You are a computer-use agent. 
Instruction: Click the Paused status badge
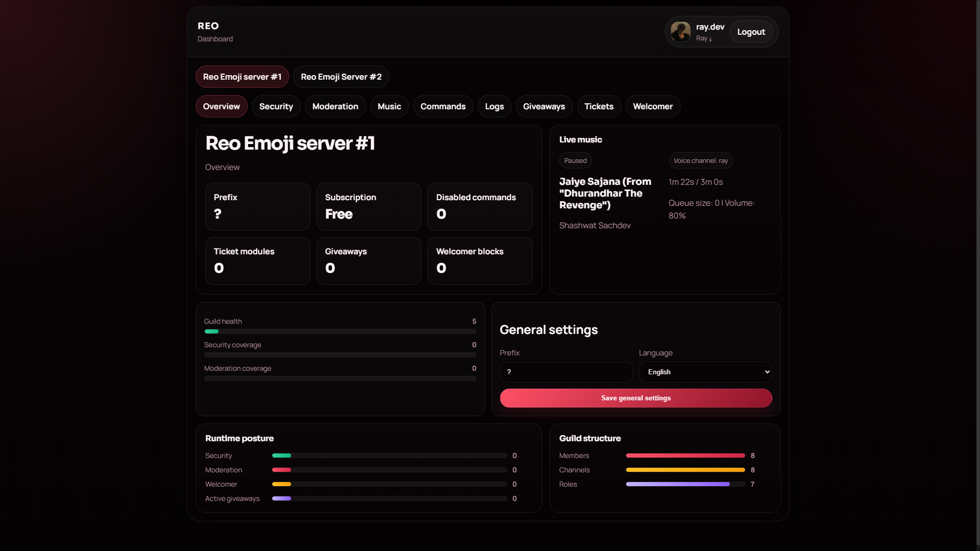click(575, 160)
